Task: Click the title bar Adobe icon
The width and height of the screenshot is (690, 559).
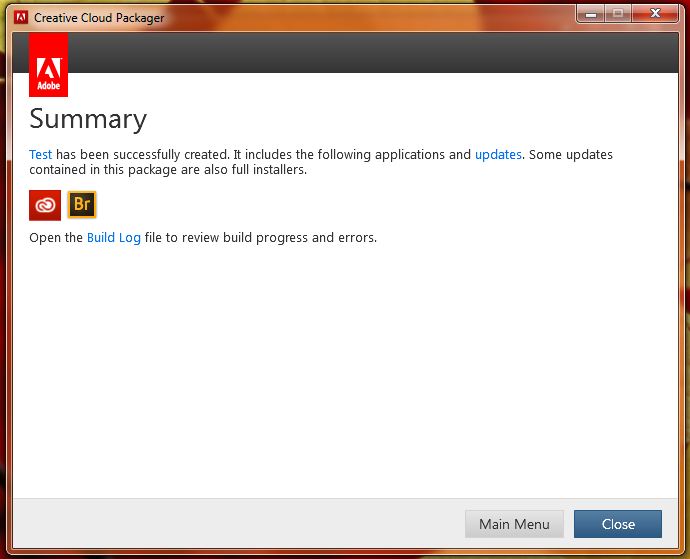Action: coord(21,18)
